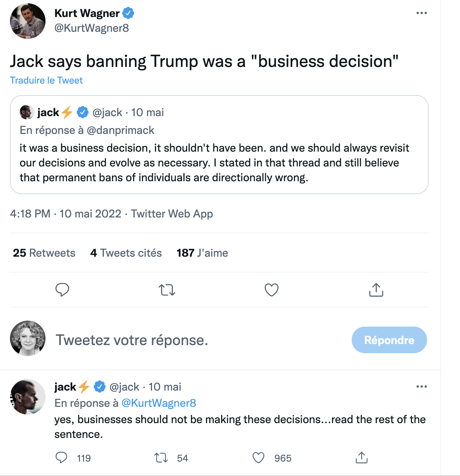View the 4 Tweets cités
This screenshot has width=460, height=476.
(x=126, y=253)
